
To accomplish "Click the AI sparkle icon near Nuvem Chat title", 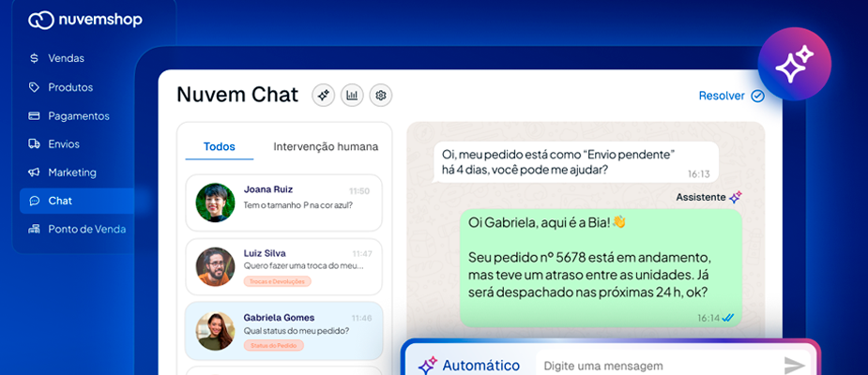I will (x=324, y=95).
